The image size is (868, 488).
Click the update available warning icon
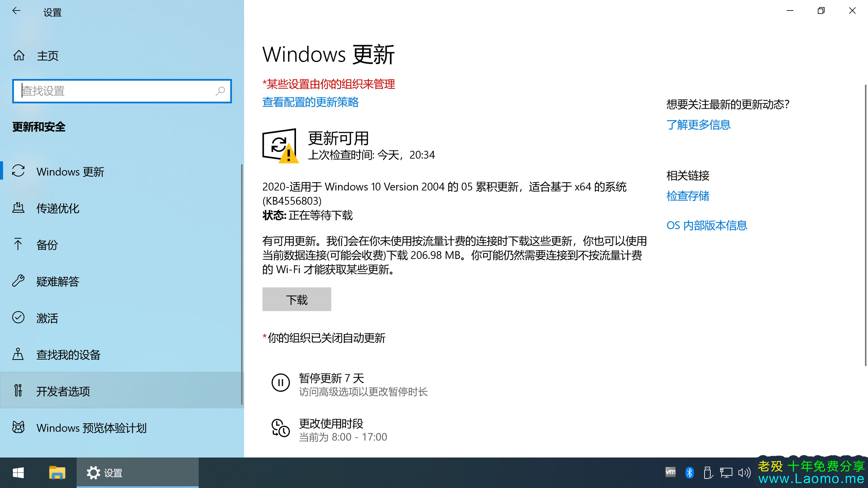pyautogui.click(x=281, y=146)
